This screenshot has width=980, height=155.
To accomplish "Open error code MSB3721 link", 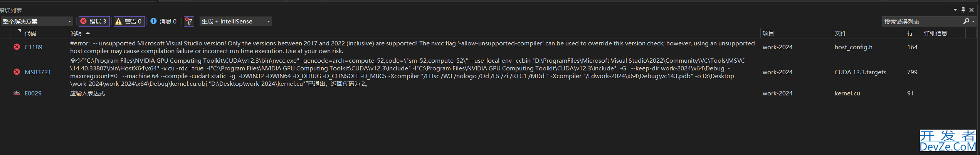I will tap(38, 72).
